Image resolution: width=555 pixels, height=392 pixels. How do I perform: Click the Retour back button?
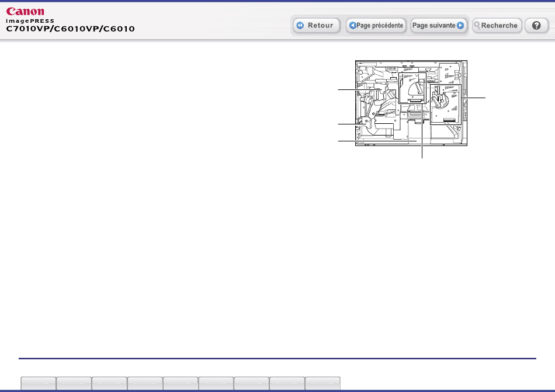[316, 26]
